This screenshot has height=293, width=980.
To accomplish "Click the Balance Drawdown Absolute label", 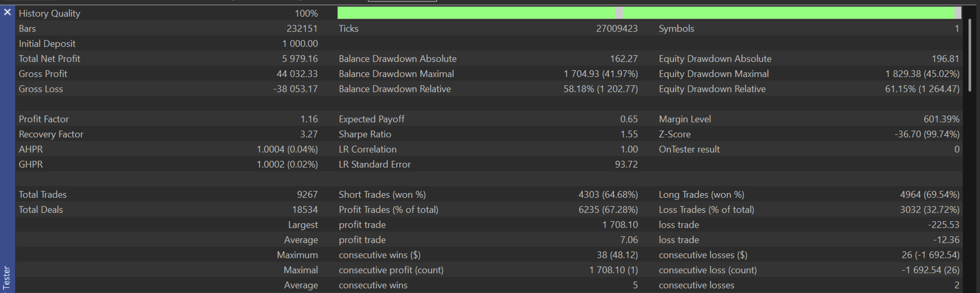I will [x=397, y=59].
